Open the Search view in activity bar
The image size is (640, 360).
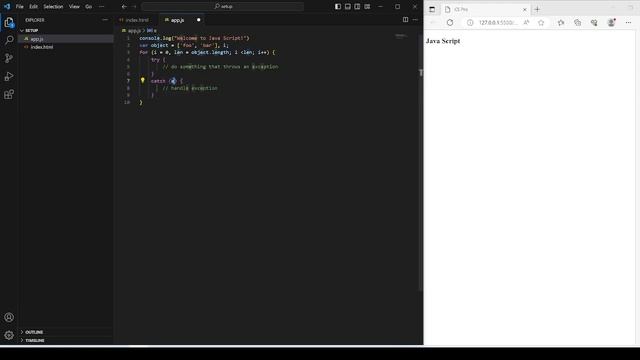click(x=9, y=40)
